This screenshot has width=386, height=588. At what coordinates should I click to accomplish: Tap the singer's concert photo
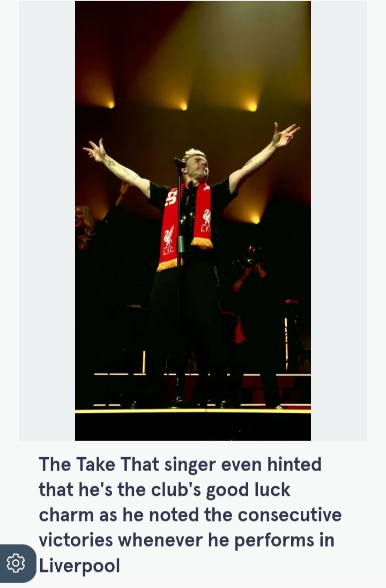tap(193, 221)
